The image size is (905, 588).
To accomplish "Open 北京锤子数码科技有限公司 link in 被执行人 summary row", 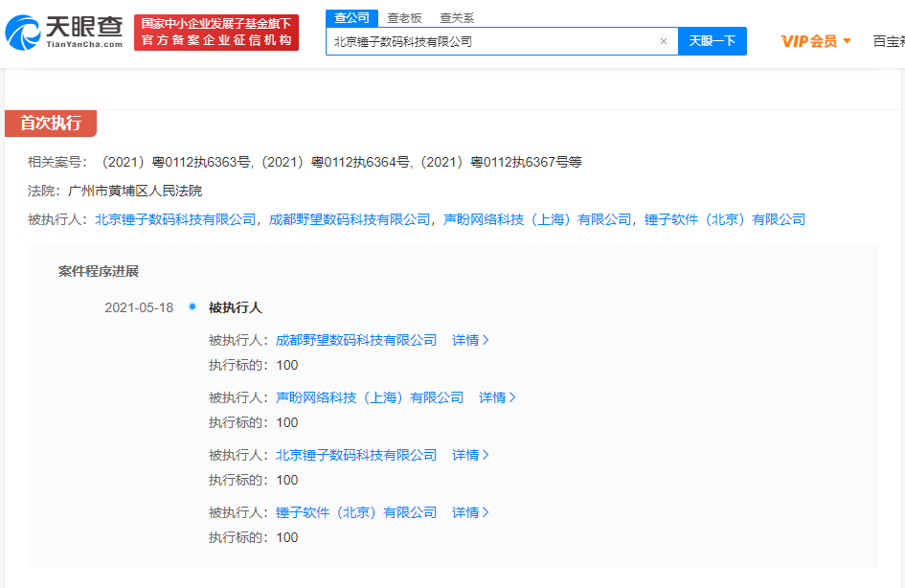I will click(x=175, y=219).
